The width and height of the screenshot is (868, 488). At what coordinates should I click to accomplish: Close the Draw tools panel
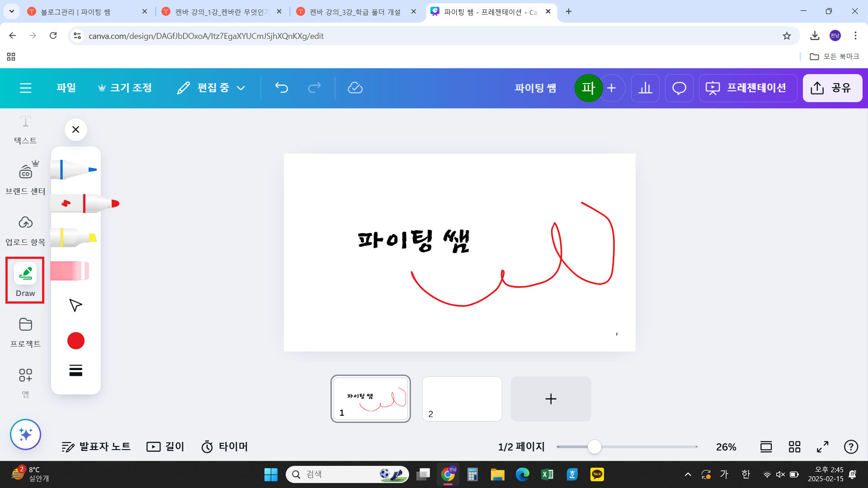[75, 130]
